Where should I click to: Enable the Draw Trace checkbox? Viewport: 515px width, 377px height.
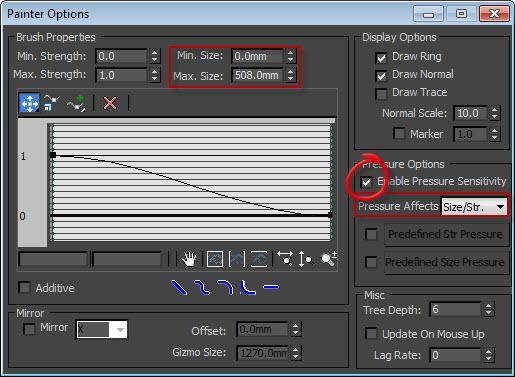point(381,94)
